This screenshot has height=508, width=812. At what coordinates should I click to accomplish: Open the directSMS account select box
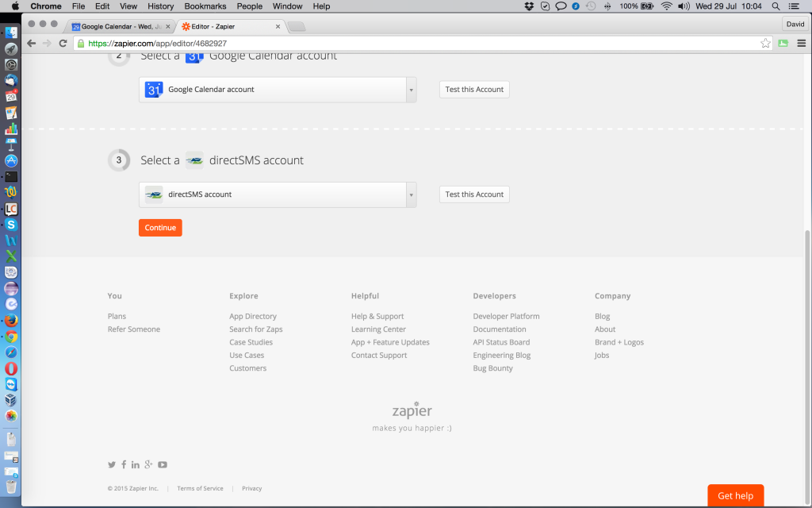tap(278, 195)
